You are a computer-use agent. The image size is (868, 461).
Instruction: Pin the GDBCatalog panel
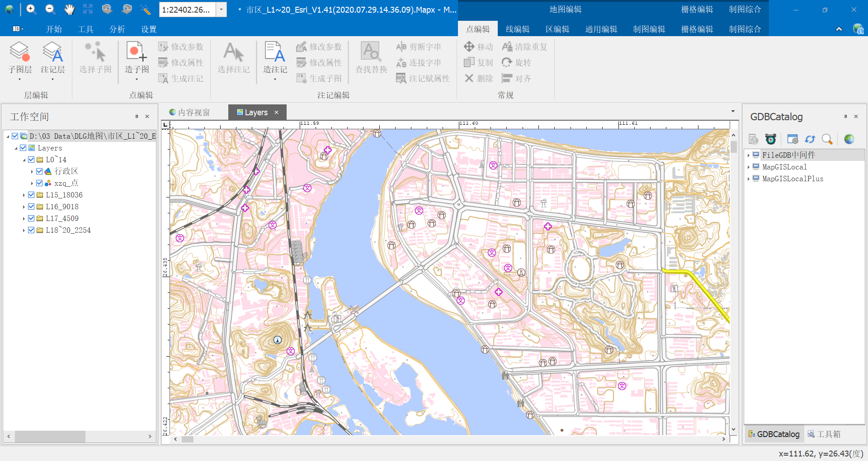coord(845,116)
